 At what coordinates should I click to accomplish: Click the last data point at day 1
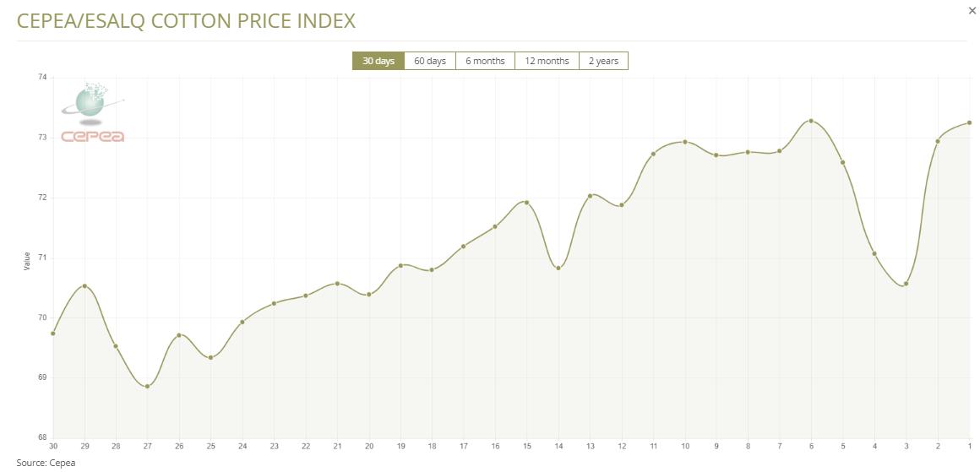tap(969, 122)
